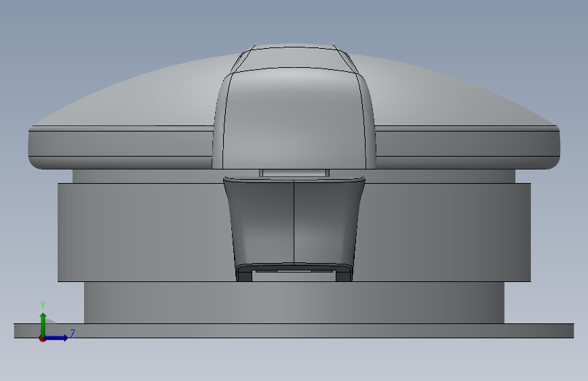Click the red origin point of the triad
The width and height of the screenshot is (588, 381).
click(42, 338)
